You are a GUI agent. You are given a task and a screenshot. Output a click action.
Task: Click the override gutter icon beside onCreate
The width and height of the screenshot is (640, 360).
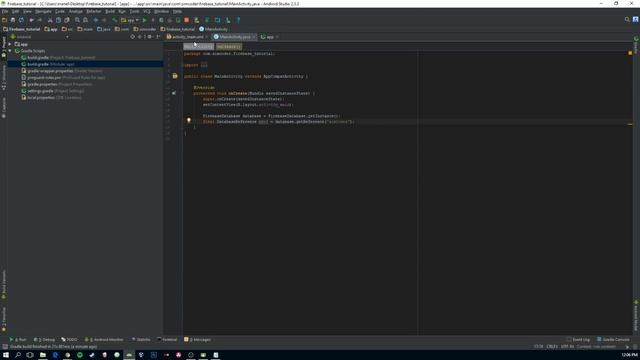174,93
